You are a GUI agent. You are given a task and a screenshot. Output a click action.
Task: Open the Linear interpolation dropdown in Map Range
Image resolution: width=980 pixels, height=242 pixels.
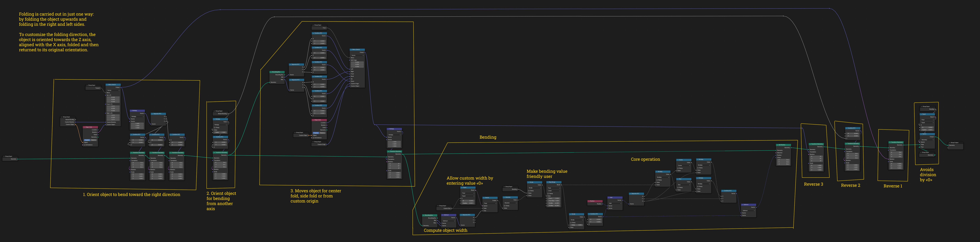[554, 191]
